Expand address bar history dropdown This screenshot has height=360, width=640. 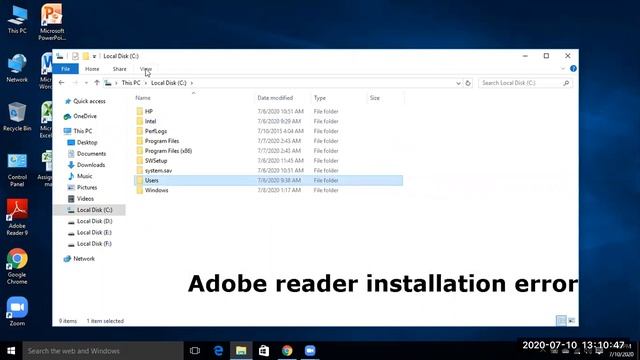coord(458,83)
